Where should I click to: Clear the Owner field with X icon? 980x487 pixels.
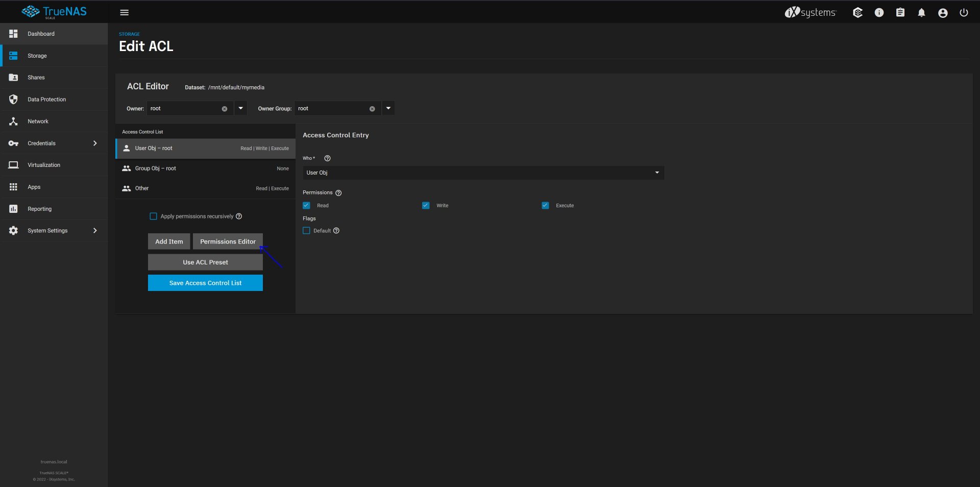coord(225,109)
